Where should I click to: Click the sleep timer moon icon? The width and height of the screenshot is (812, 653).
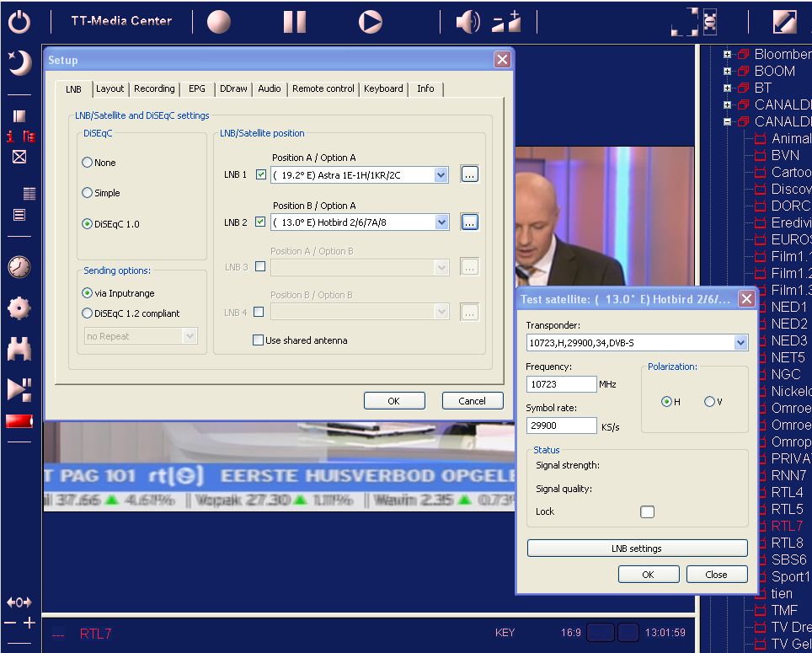click(19, 63)
